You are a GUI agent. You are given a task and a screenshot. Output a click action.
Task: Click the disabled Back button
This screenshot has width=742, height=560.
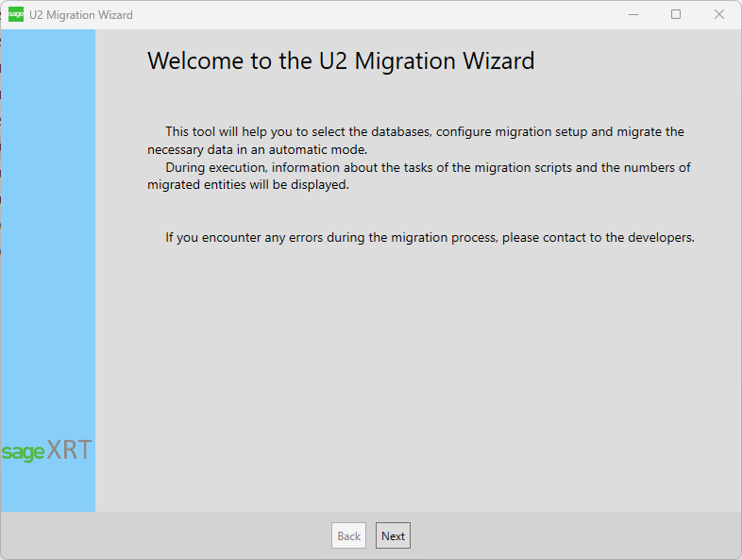pos(348,535)
